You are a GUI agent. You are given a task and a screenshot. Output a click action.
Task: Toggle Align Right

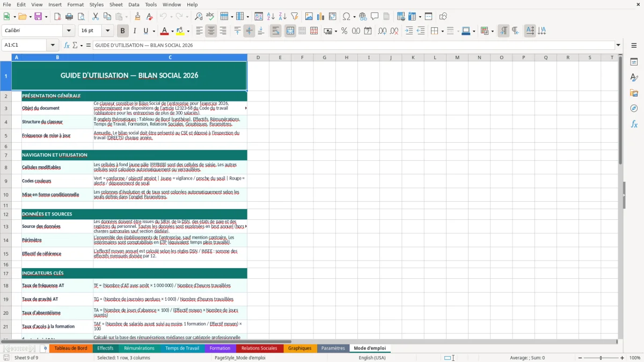pyautogui.click(x=223, y=31)
